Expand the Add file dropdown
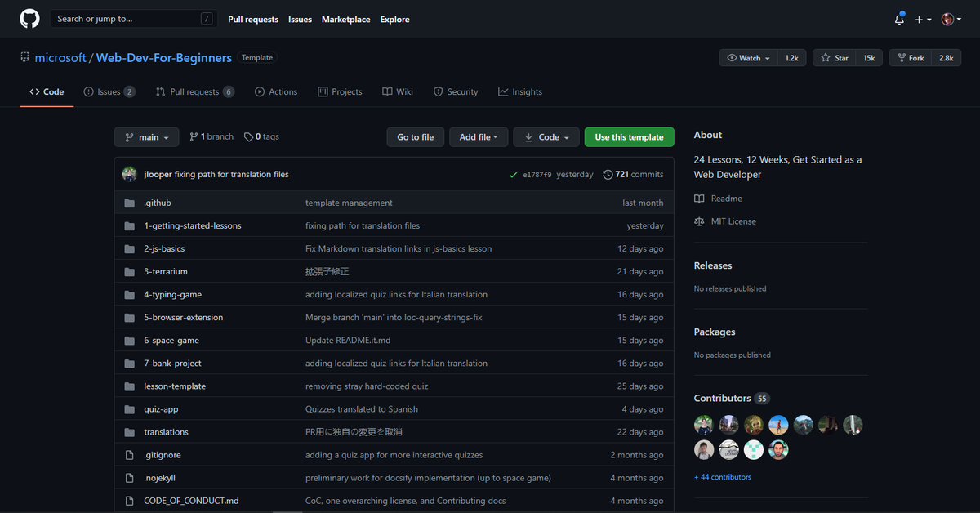Viewport: 980px width, 513px height. click(x=479, y=137)
